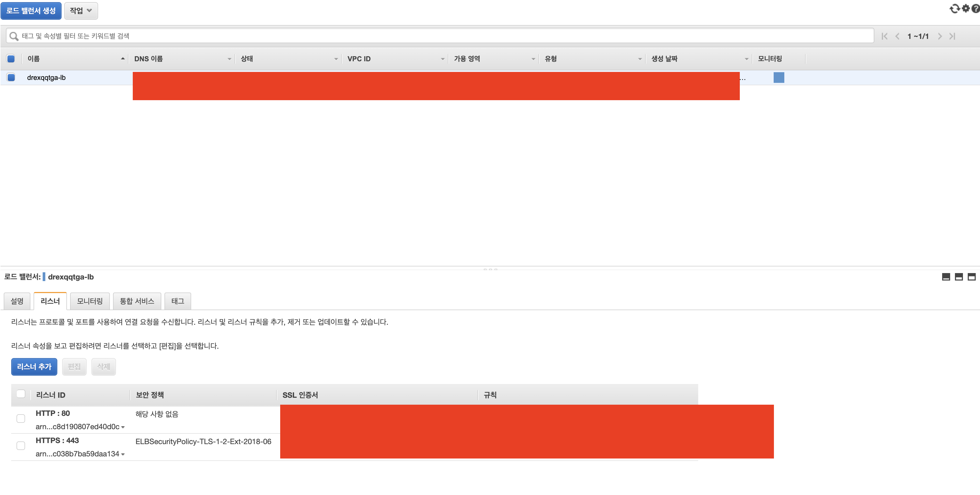This screenshot has width=980, height=495.
Task: Go to next page arrow
Action: tap(940, 36)
